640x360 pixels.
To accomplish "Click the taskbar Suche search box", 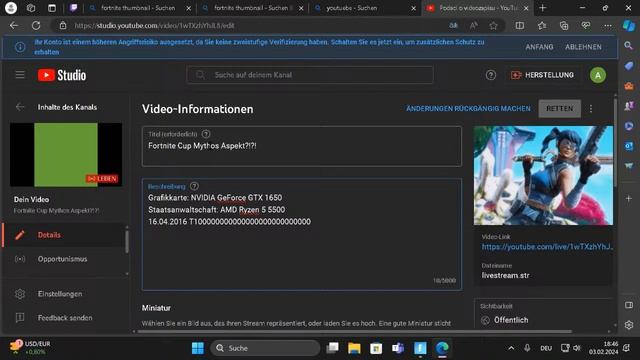I will point(265,348).
